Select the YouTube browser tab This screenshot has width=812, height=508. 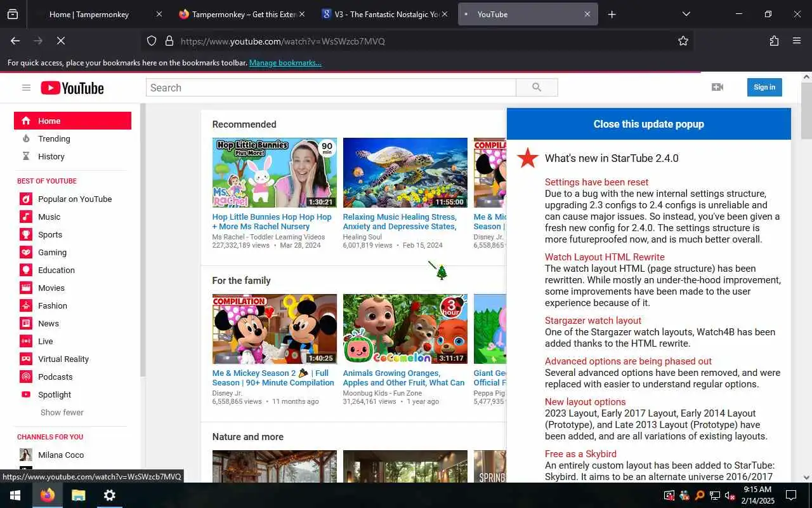528,14
